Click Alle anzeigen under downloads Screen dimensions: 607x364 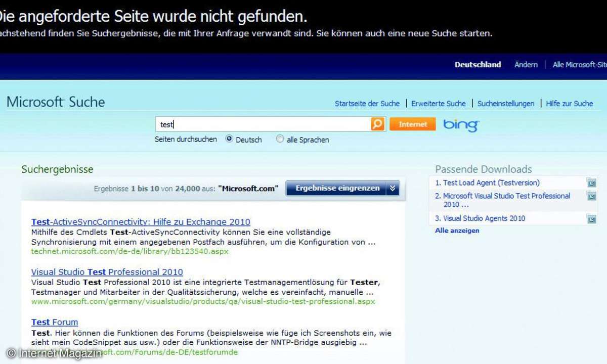click(457, 231)
